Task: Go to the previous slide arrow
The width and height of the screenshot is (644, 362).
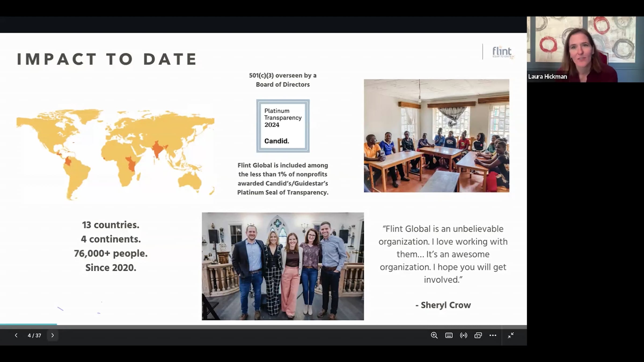Action: coord(16,335)
